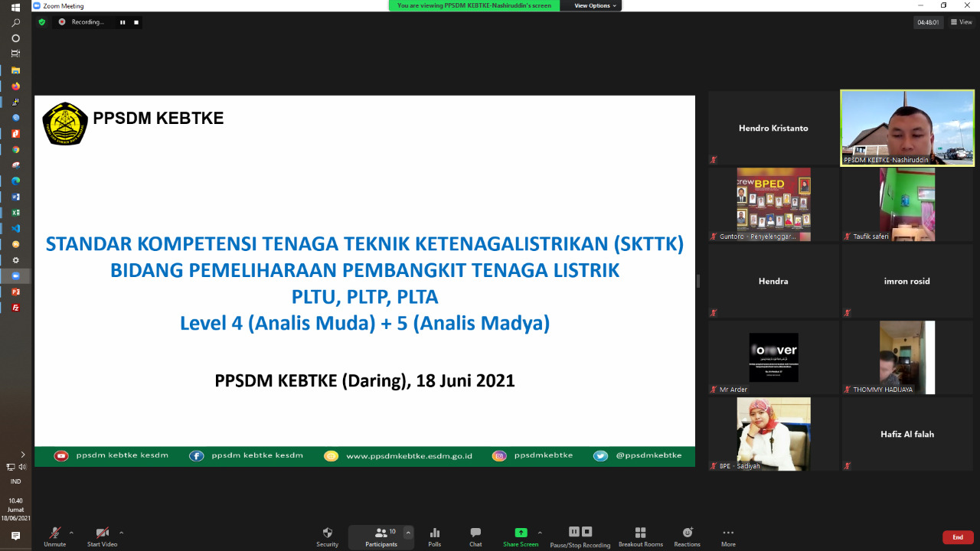Click the Twitter icon in slide footer
Screen dimensions: 980x551
pyautogui.click(x=601, y=455)
